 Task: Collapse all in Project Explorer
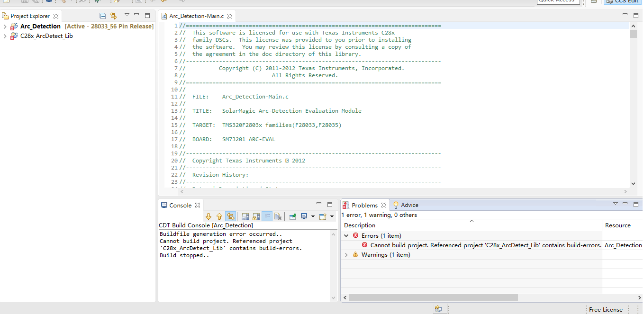pyautogui.click(x=103, y=16)
